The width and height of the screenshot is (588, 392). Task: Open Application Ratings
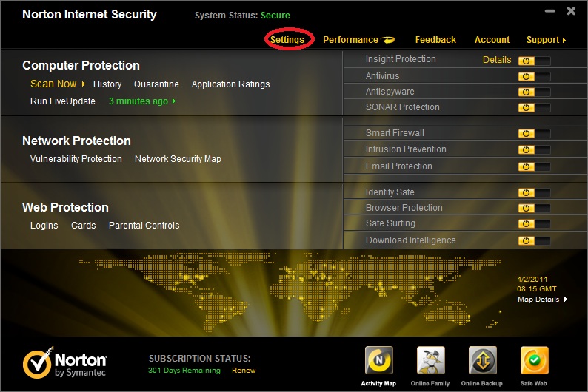click(230, 84)
